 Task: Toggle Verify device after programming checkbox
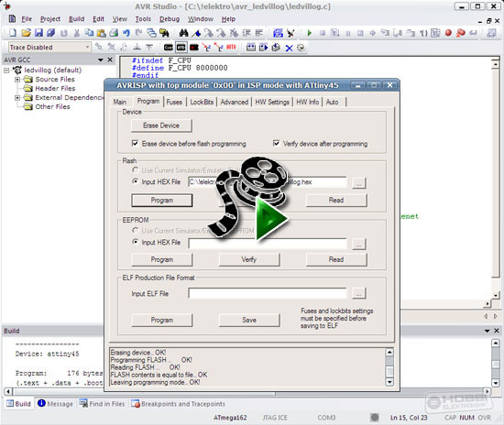(x=276, y=143)
